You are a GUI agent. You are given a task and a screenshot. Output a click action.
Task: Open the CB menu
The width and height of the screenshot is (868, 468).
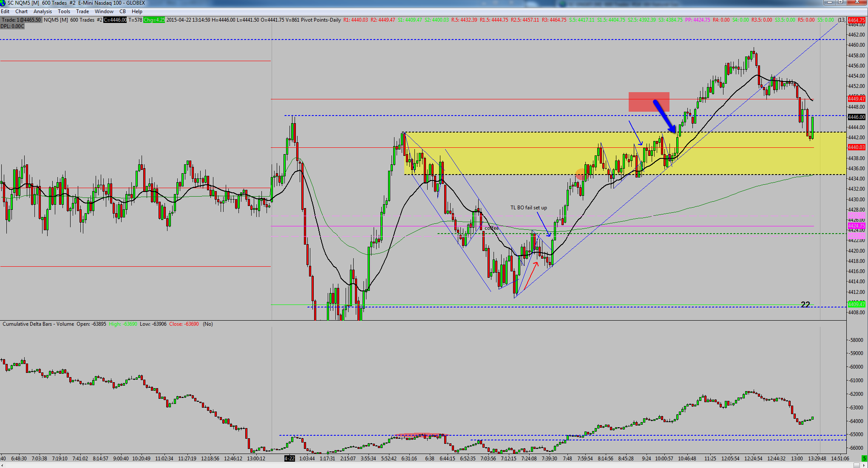122,11
